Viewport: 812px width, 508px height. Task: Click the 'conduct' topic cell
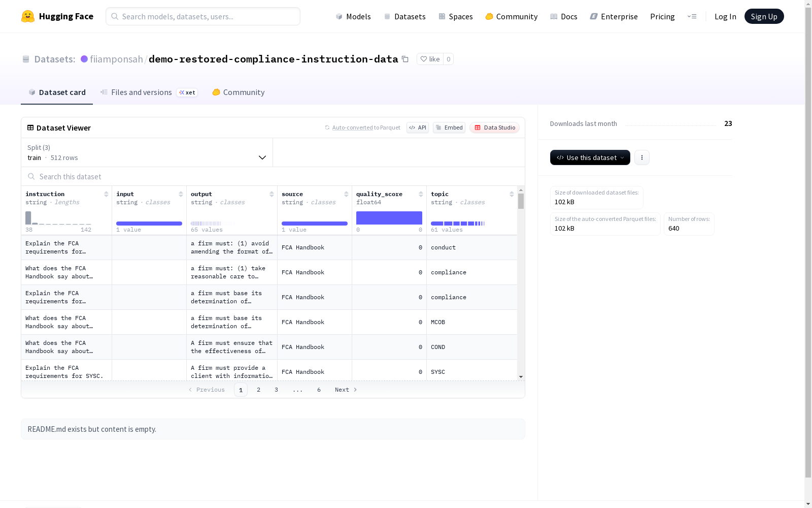pos(472,247)
